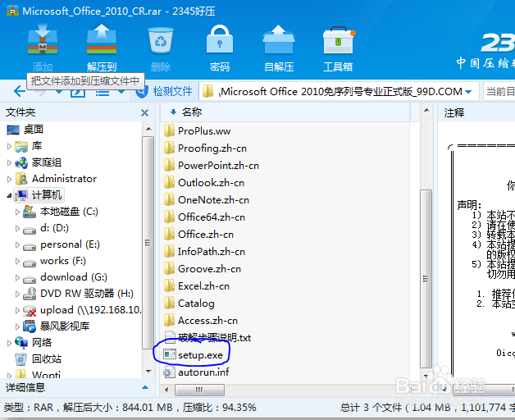Click file list vertical scrollbar up arrow
Viewport: 515px width, 420px height.
tap(426, 111)
